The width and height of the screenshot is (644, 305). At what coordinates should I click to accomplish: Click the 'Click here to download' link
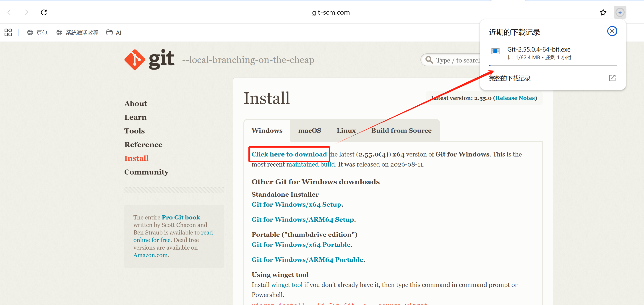pos(289,154)
